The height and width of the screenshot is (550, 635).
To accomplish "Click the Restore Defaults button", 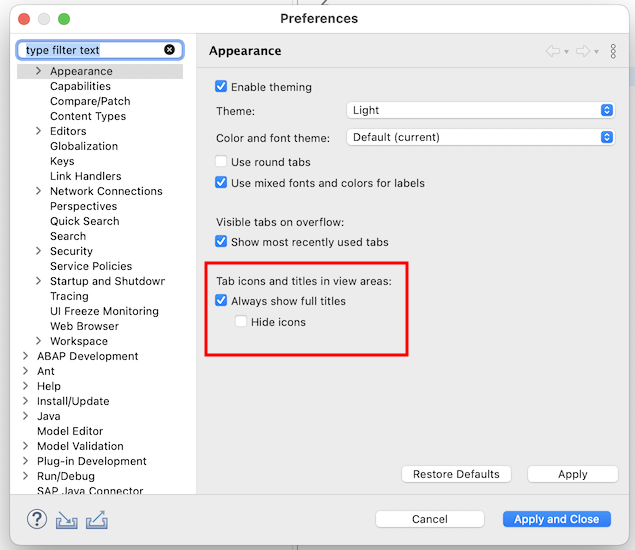I will tap(456, 474).
